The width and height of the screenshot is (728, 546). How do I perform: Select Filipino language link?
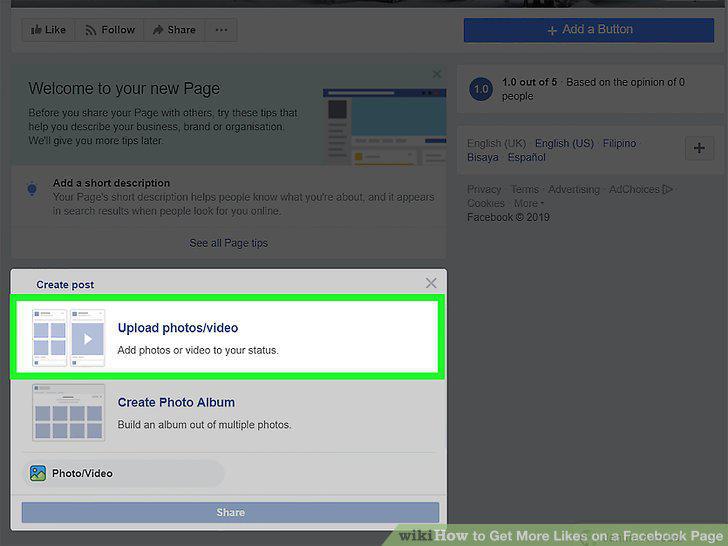pos(619,143)
